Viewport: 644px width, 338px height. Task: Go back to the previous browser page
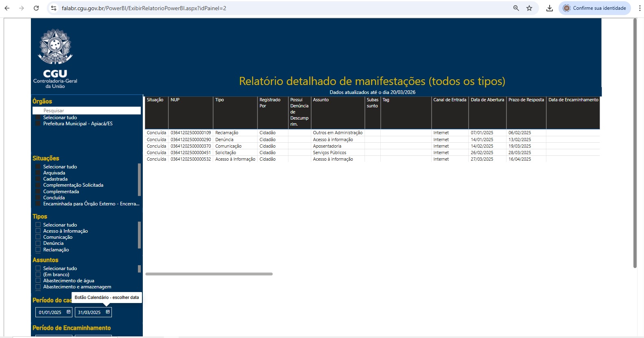click(7, 8)
